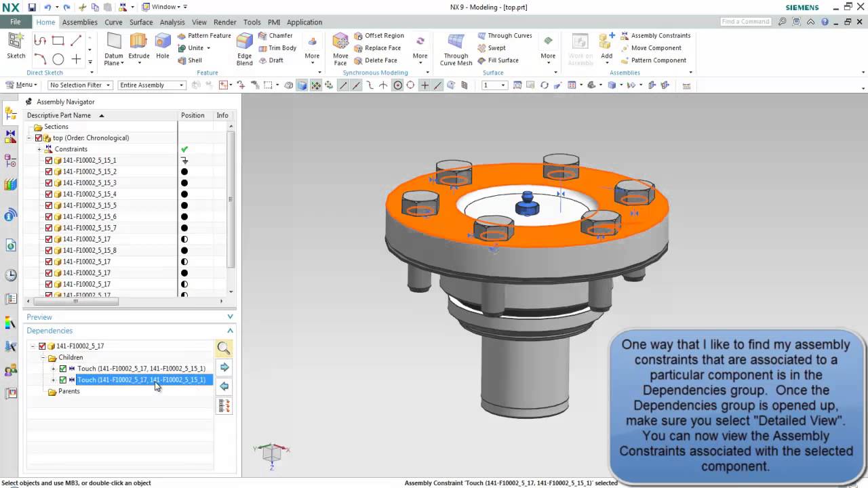The height and width of the screenshot is (488, 868).
Task: Open the Sketch tool
Action: pyautogui.click(x=16, y=46)
